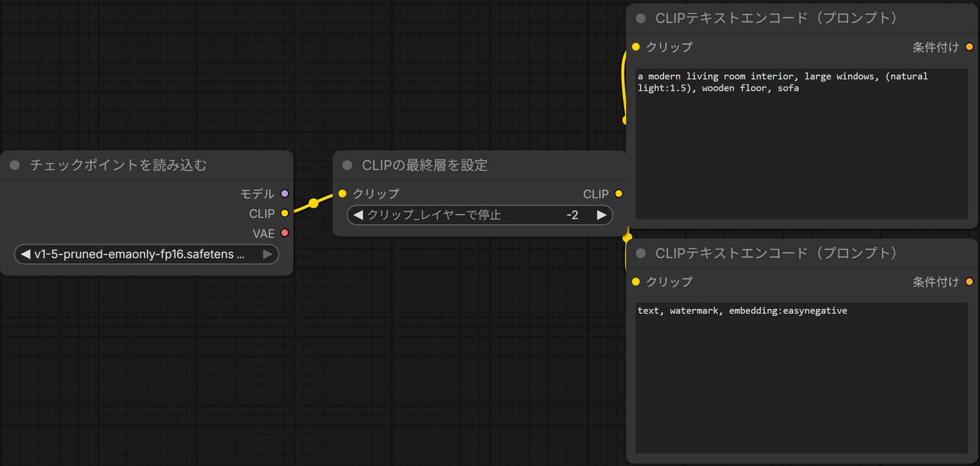Click the negative prompt text area with easynegative text

802,378
